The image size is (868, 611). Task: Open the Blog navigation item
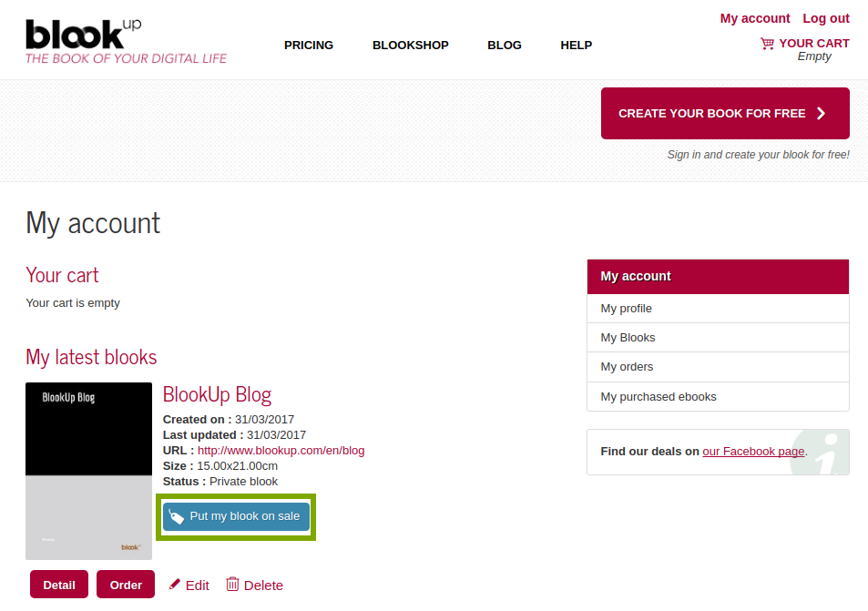click(x=505, y=46)
